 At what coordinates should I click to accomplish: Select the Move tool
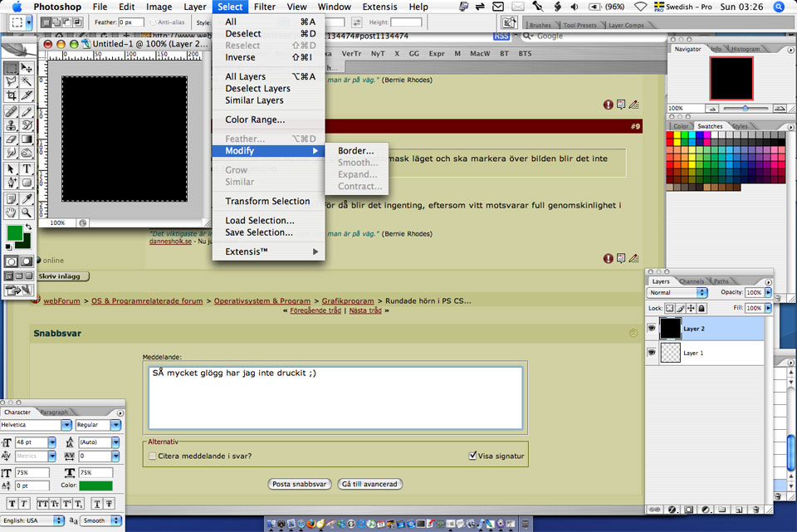pyautogui.click(x=27, y=68)
